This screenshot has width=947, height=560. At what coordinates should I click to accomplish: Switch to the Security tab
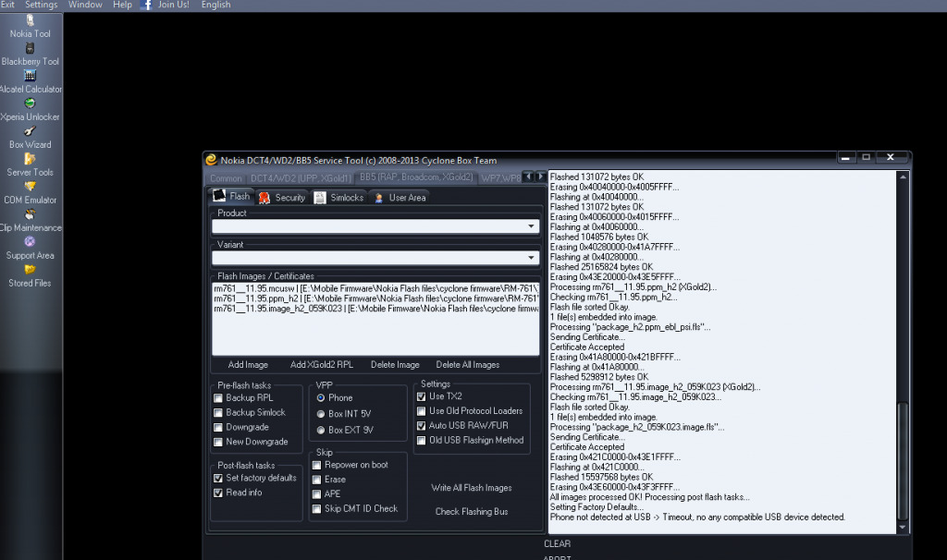[x=281, y=198]
